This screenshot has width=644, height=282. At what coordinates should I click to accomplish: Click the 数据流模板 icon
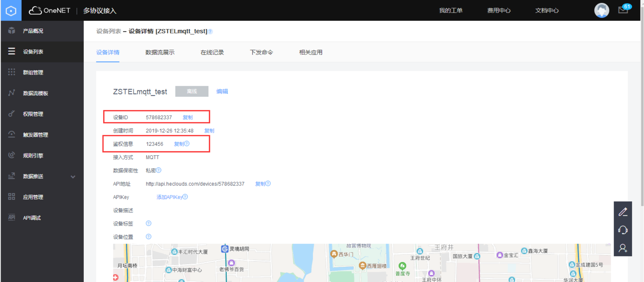coord(12,93)
